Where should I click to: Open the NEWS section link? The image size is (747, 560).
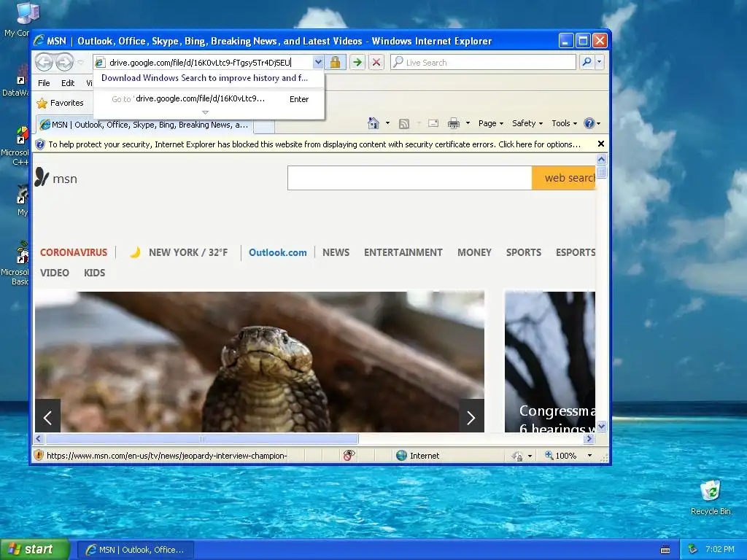click(336, 252)
